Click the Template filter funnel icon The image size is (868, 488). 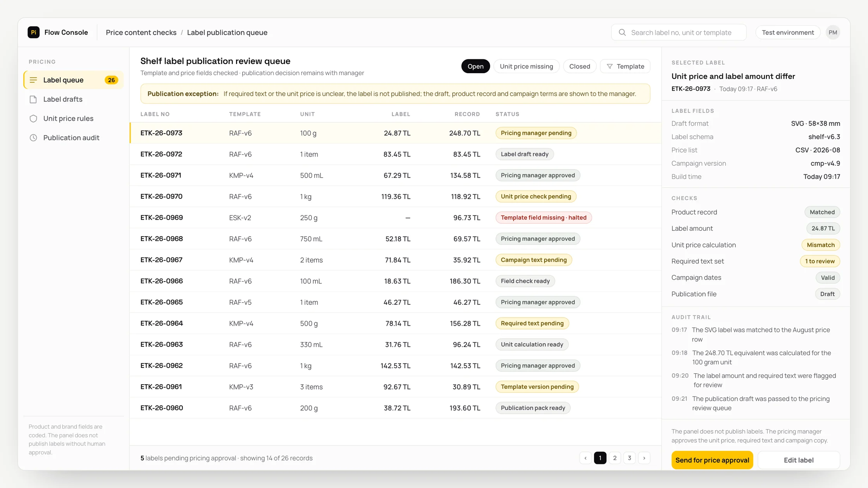pyautogui.click(x=610, y=67)
